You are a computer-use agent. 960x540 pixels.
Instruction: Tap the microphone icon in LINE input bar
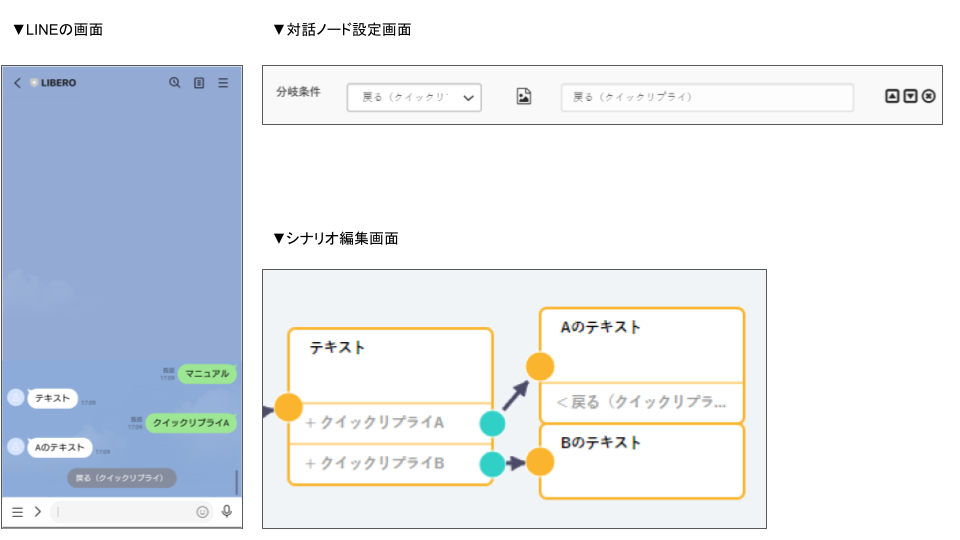227,511
